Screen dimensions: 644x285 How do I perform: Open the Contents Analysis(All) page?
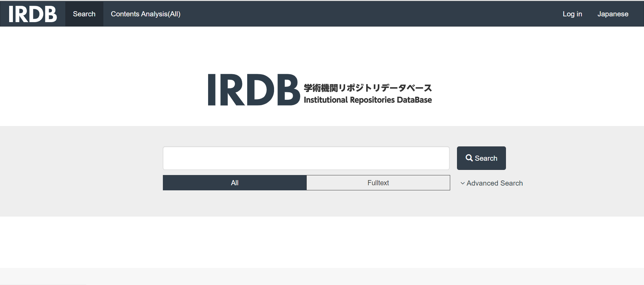point(146,14)
